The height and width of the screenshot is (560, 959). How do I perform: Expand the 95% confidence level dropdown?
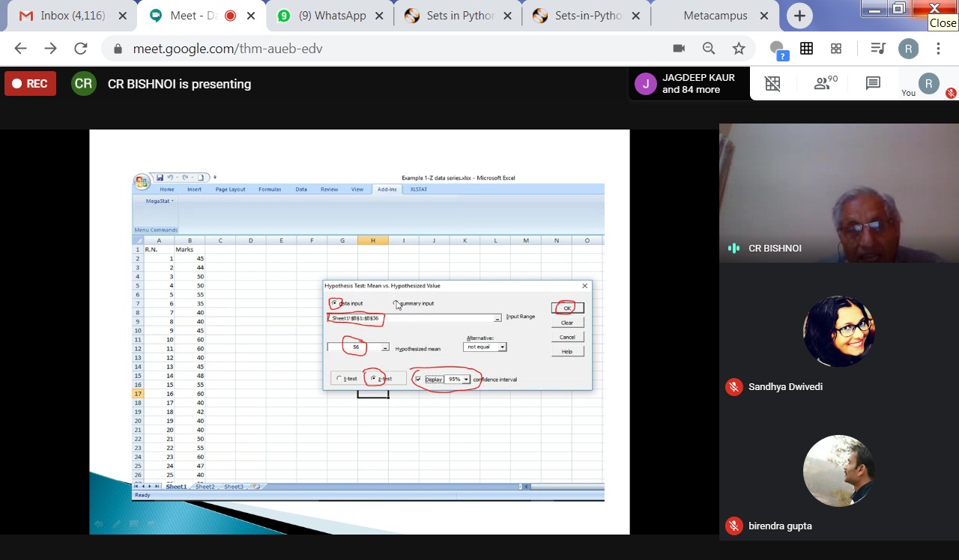tap(466, 380)
